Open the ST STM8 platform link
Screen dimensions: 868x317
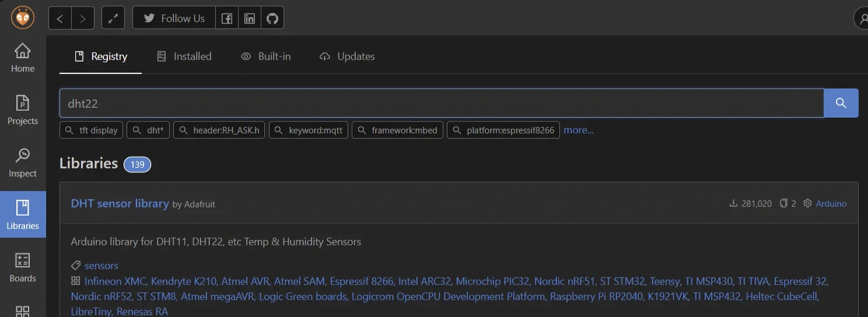pyautogui.click(x=156, y=297)
